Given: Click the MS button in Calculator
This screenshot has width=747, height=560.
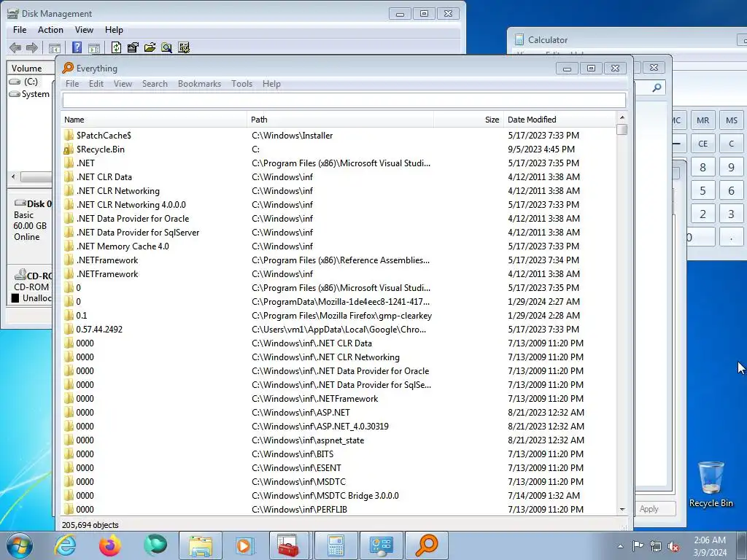Looking at the screenshot, I should click(x=732, y=120).
